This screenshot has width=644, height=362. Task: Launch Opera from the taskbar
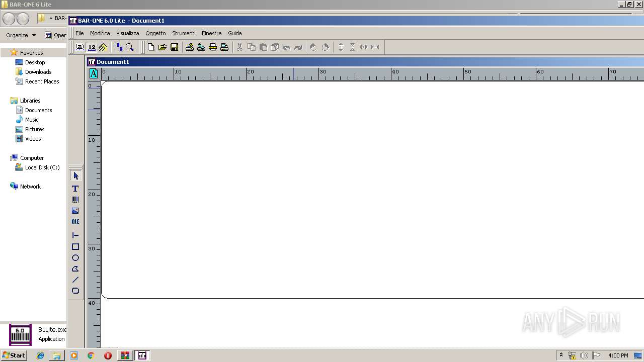click(108, 355)
